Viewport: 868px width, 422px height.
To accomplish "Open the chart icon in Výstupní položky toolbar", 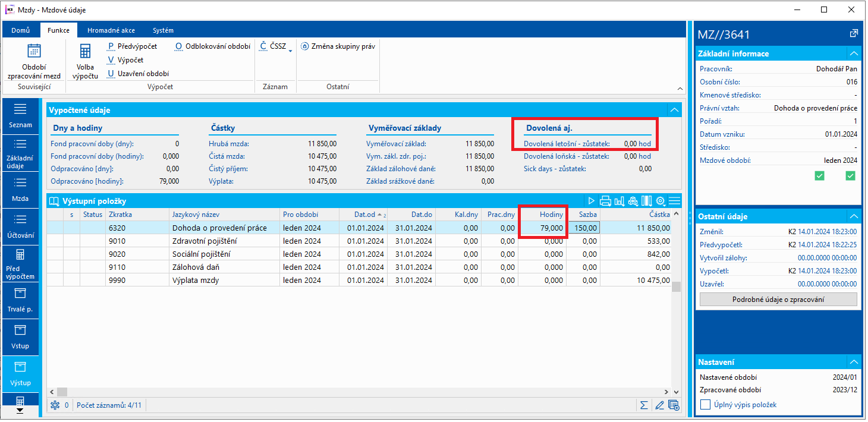I will click(x=619, y=201).
